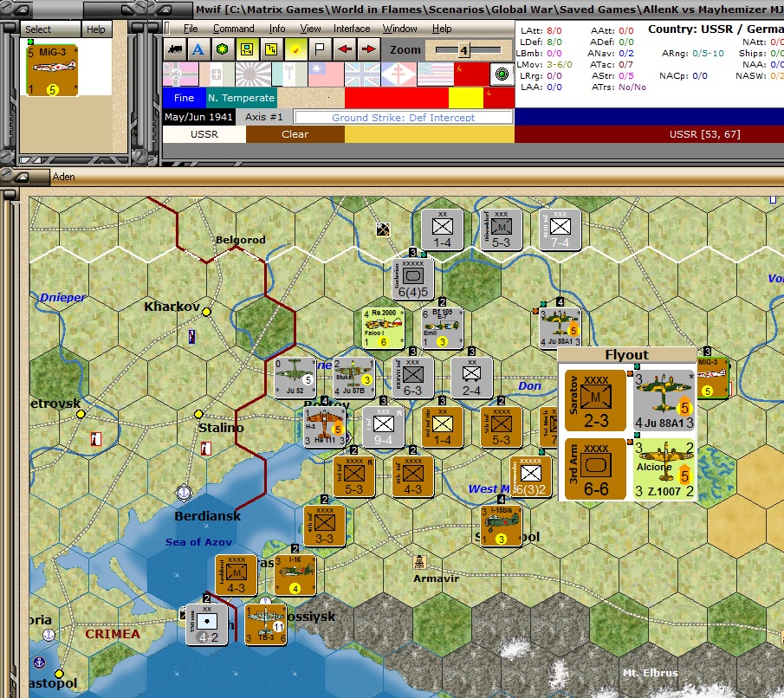Click the green circular target button

click(x=502, y=74)
